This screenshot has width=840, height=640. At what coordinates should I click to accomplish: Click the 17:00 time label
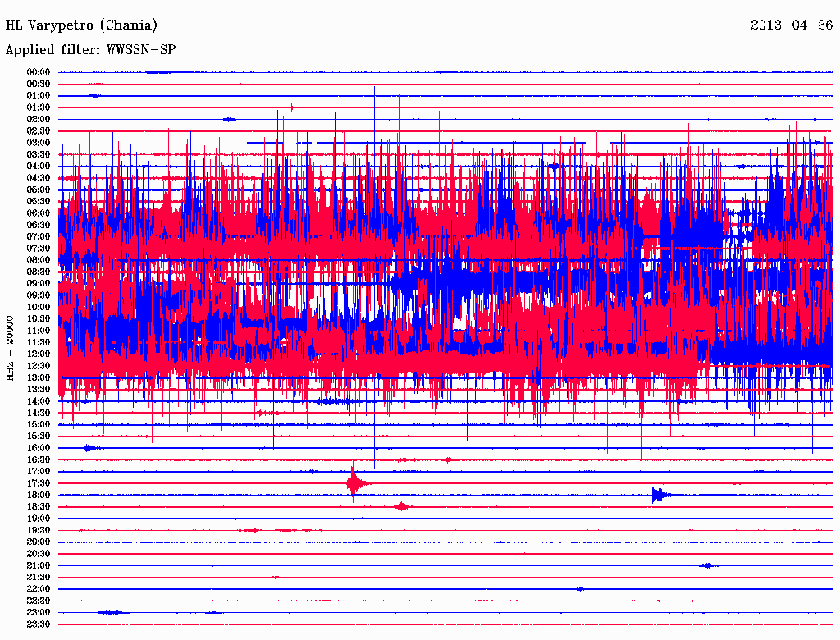pos(38,472)
